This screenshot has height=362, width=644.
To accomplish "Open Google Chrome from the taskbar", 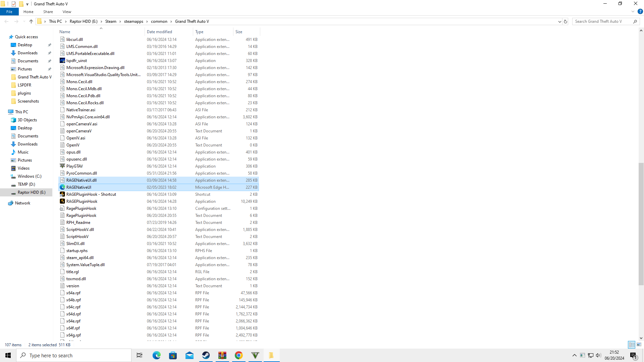I will 239,355.
